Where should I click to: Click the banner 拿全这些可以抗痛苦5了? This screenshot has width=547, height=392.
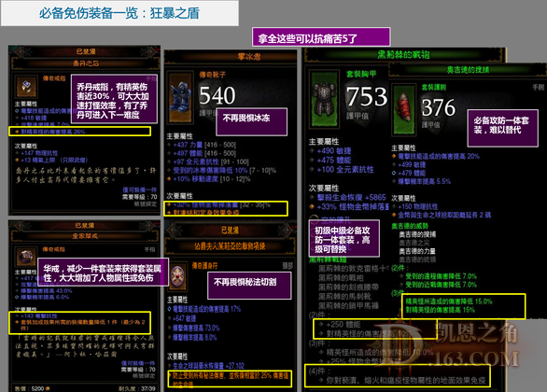(321, 37)
